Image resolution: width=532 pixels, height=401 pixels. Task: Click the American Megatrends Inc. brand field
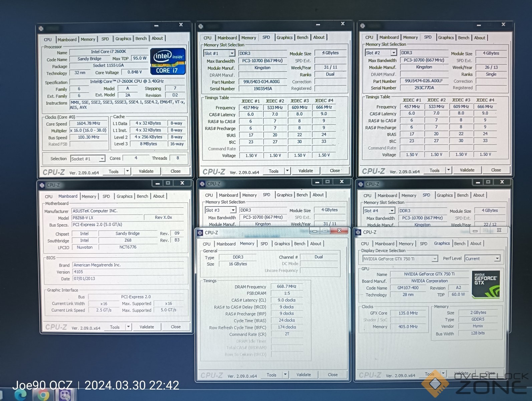coord(128,265)
